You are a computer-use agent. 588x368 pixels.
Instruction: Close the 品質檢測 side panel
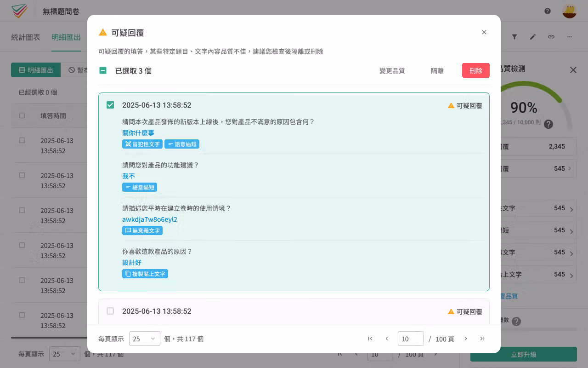click(573, 70)
